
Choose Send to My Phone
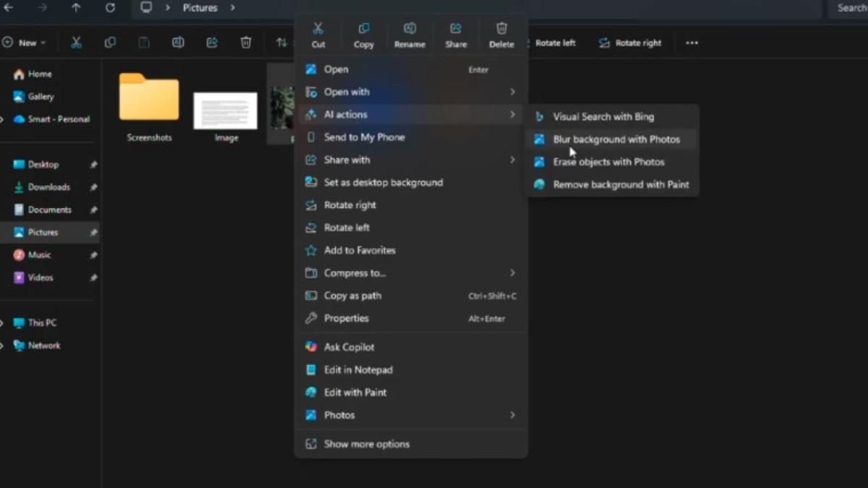[411, 137]
